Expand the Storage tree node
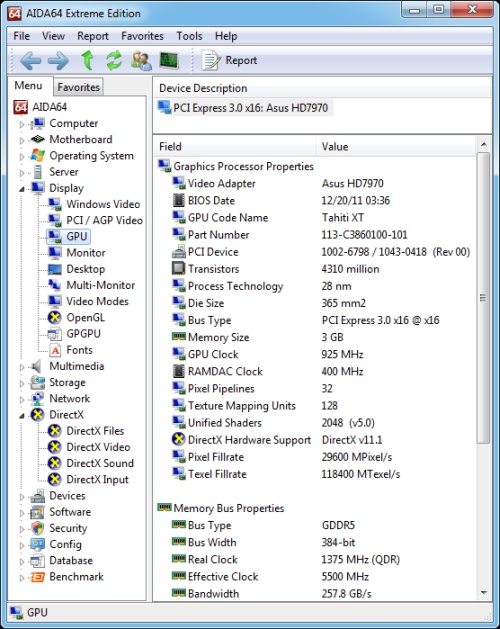500x629 pixels. pos(22,383)
